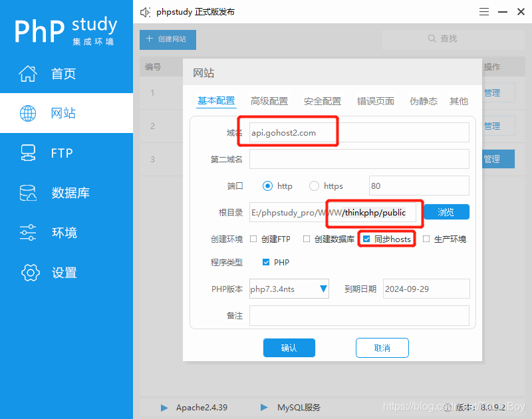Minimize the phpstudy window
The image size is (532, 419).
(503, 12)
